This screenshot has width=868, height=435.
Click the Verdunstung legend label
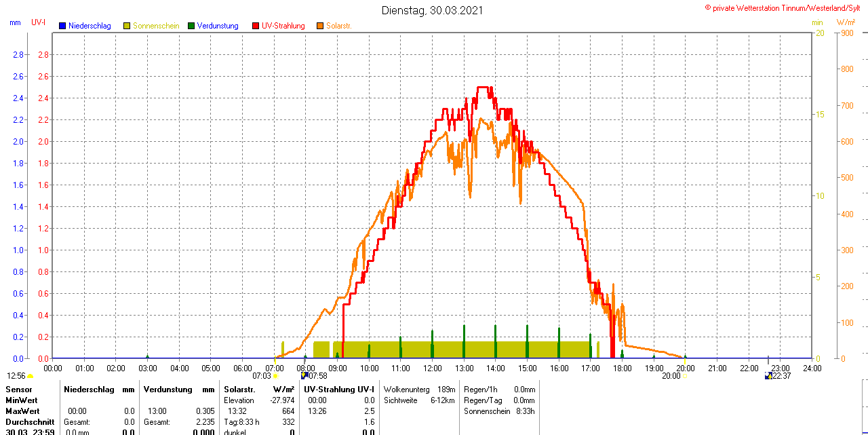tap(218, 26)
